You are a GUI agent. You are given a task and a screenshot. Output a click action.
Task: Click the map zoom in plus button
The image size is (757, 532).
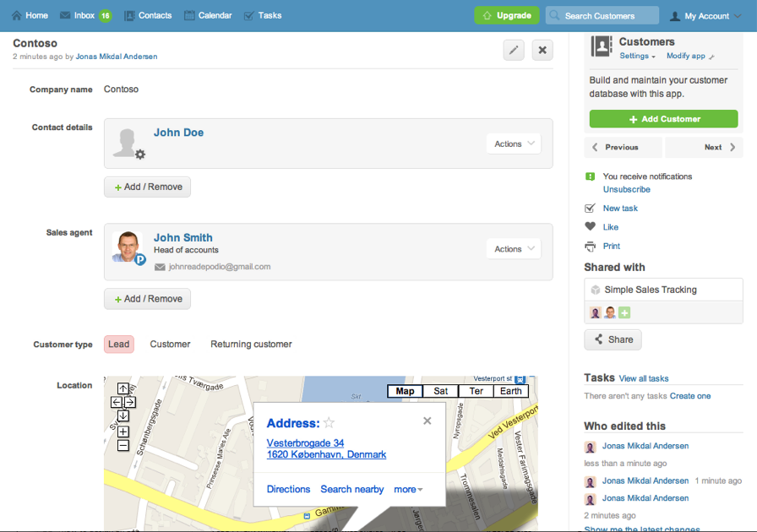pyautogui.click(x=123, y=432)
